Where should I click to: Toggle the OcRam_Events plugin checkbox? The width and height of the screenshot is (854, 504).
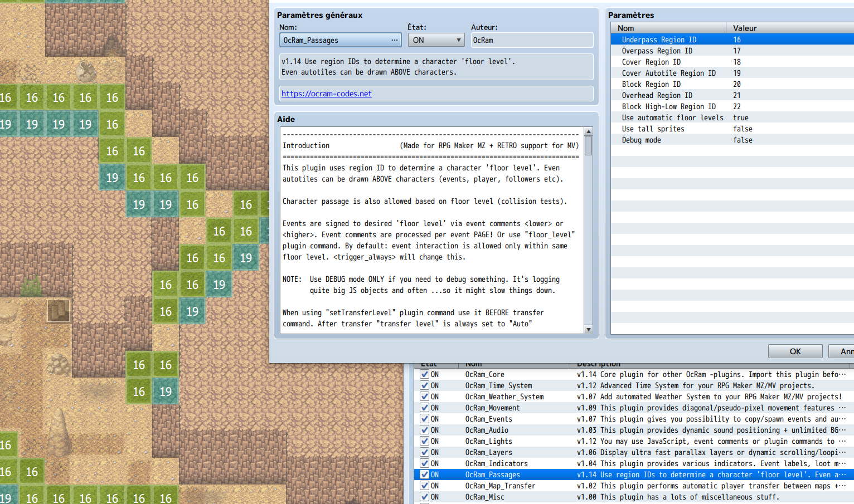pyautogui.click(x=425, y=419)
